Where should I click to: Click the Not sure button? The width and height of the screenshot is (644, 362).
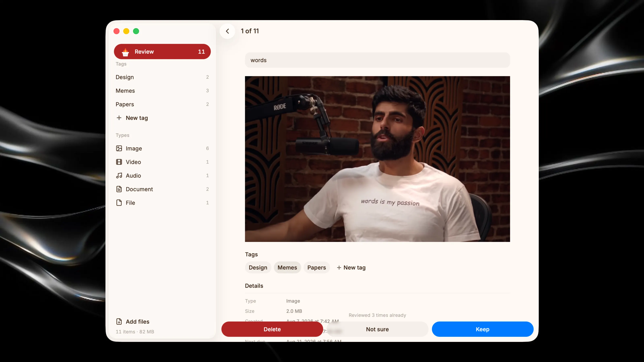(377, 329)
